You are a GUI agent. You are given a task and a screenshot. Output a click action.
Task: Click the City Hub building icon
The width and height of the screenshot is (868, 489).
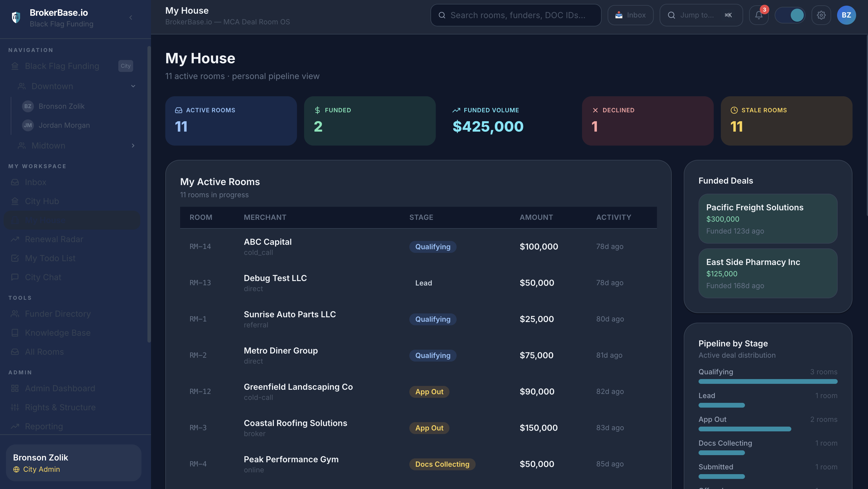(x=15, y=201)
